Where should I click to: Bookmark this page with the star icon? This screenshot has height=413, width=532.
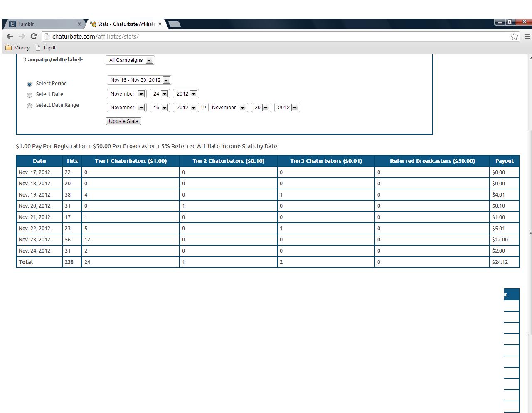(x=514, y=37)
